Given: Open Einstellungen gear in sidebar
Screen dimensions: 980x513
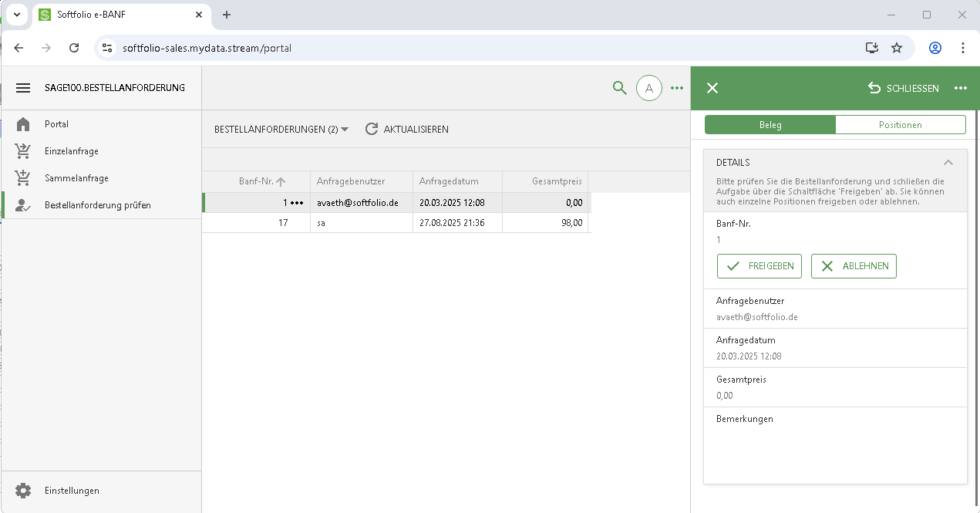Looking at the screenshot, I should point(23,491).
